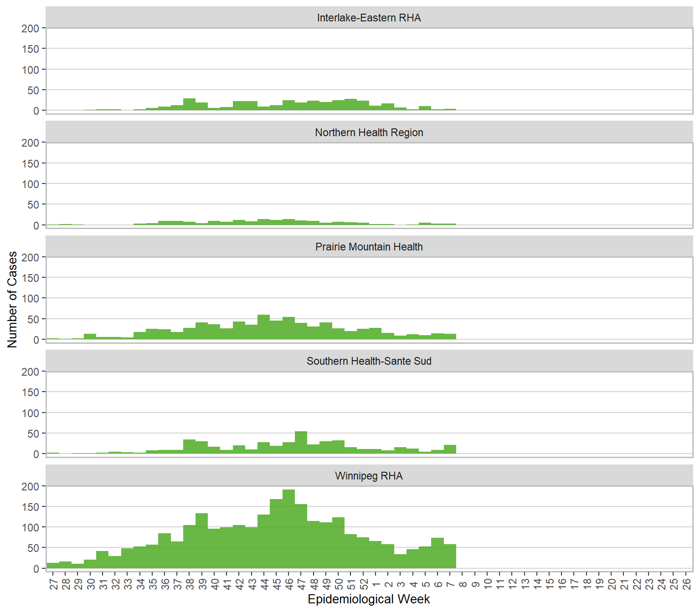The height and width of the screenshot is (612, 700).
Task: Select the week 38 bar in Interlake-Eastern RHA
Action: click(189, 105)
